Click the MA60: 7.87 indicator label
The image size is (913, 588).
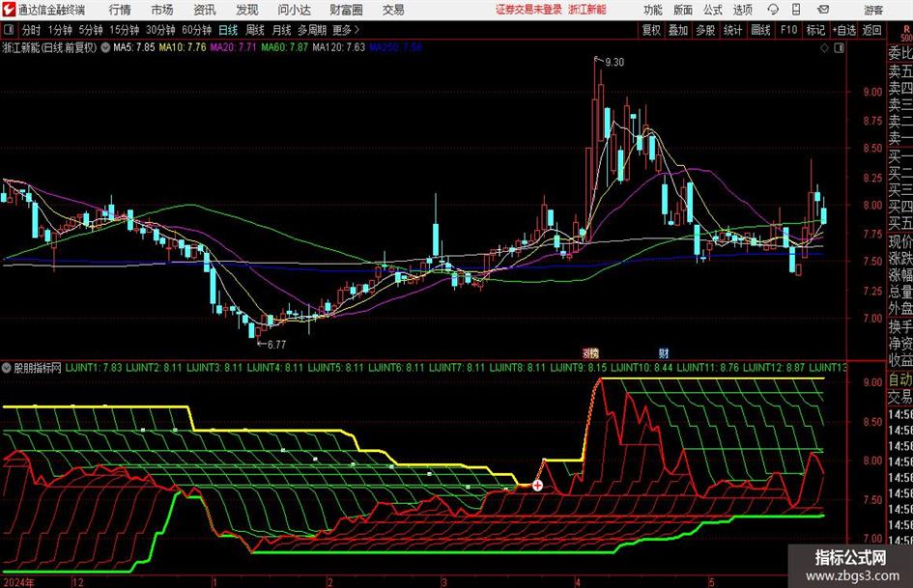pos(284,47)
